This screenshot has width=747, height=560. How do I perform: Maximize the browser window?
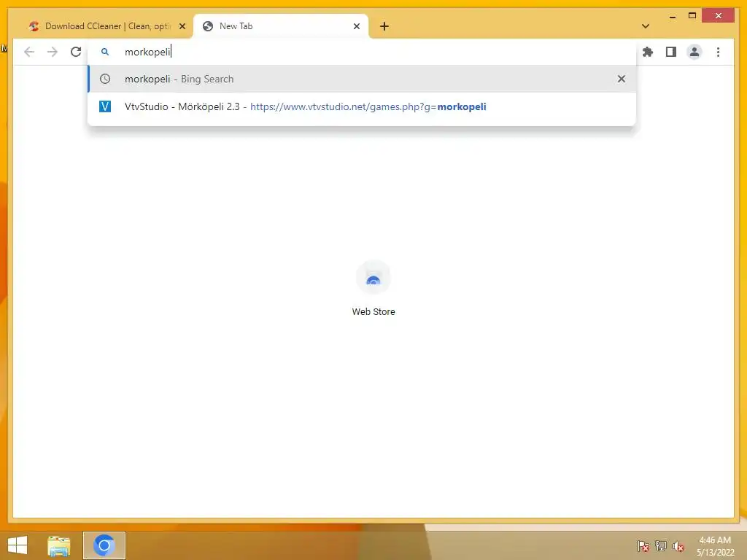(692, 16)
